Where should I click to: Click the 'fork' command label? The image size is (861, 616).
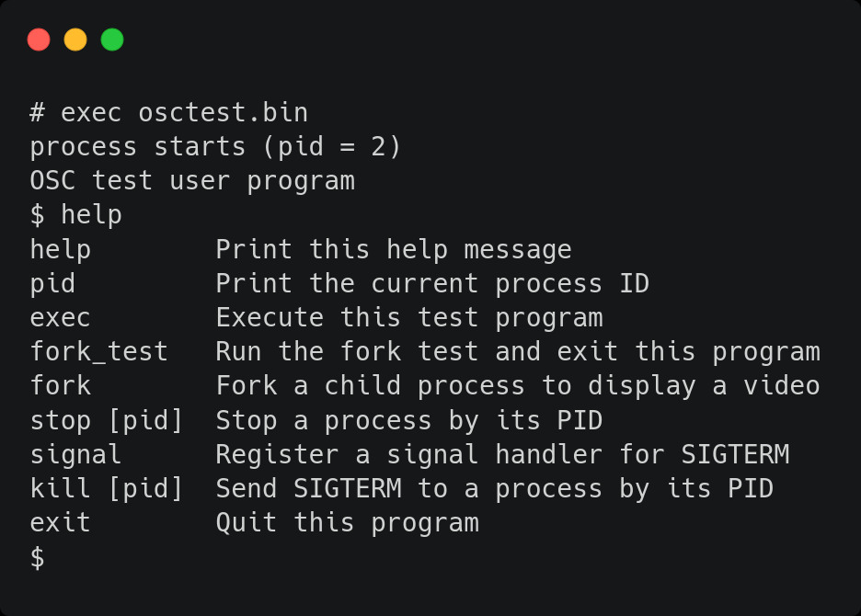point(59,385)
